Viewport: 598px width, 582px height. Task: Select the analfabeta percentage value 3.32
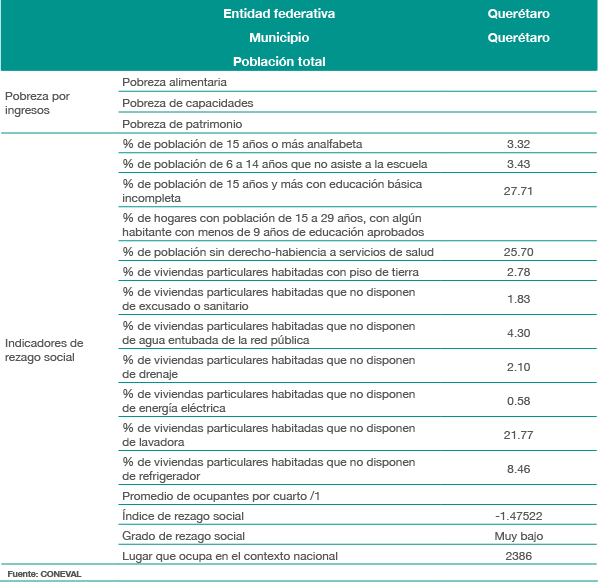point(518,144)
